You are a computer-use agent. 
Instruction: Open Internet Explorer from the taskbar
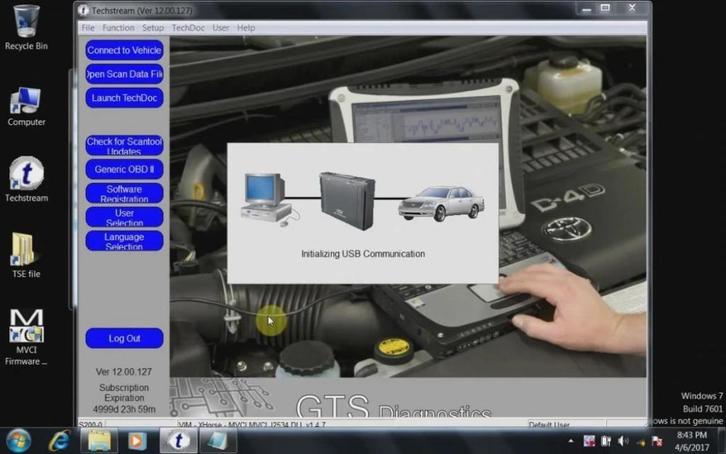point(60,441)
